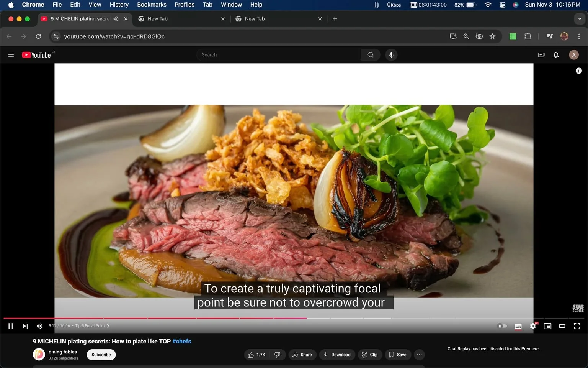Screen dimensions: 588x368
Task: Toggle the tracking protection eye icon
Action: click(x=479, y=36)
